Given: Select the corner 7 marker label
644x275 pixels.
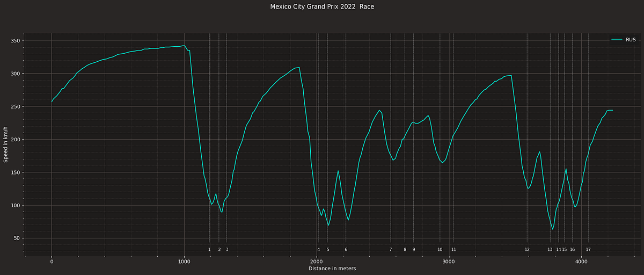Looking at the screenshot, I should pyautogui.click(x=391, y=250).
